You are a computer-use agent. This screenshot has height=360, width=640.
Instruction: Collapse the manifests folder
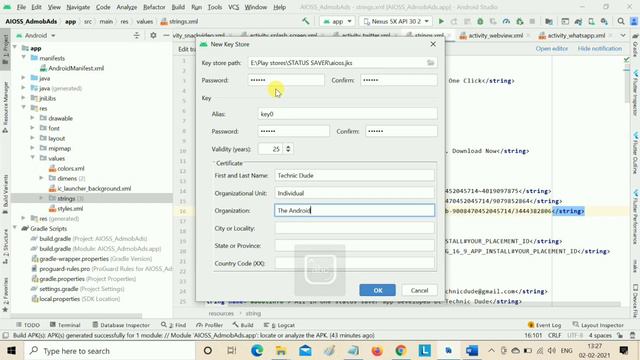(x=24, y=58)
